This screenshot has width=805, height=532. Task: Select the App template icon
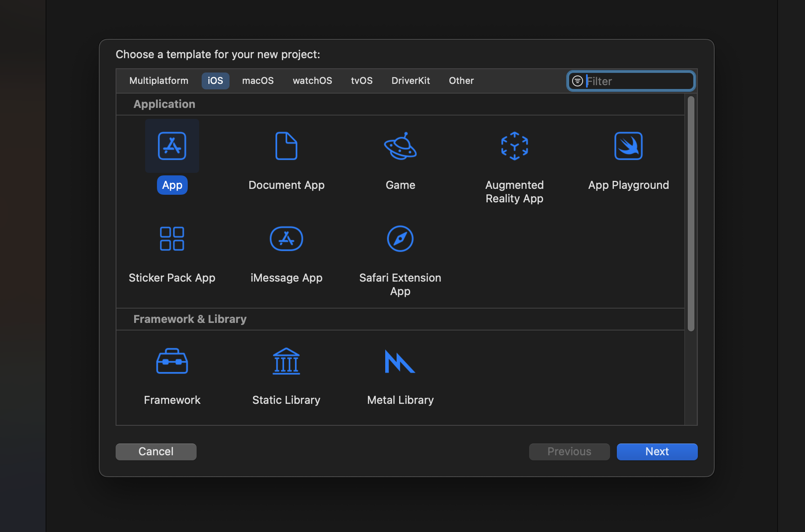pos(172,146)
